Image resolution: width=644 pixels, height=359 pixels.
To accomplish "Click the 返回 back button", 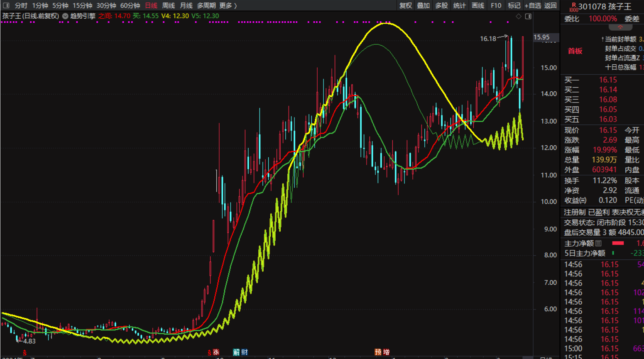I will tap(551, 5).
